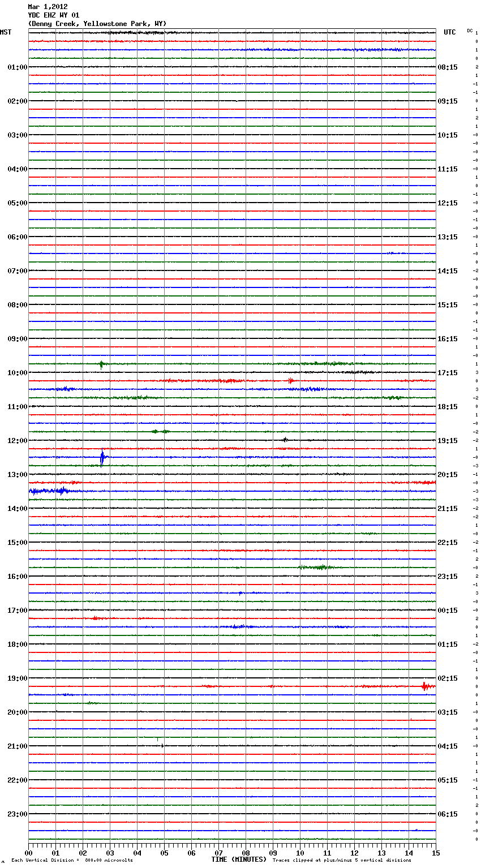Click the "03" minute axis tick label

pos(110,853)
